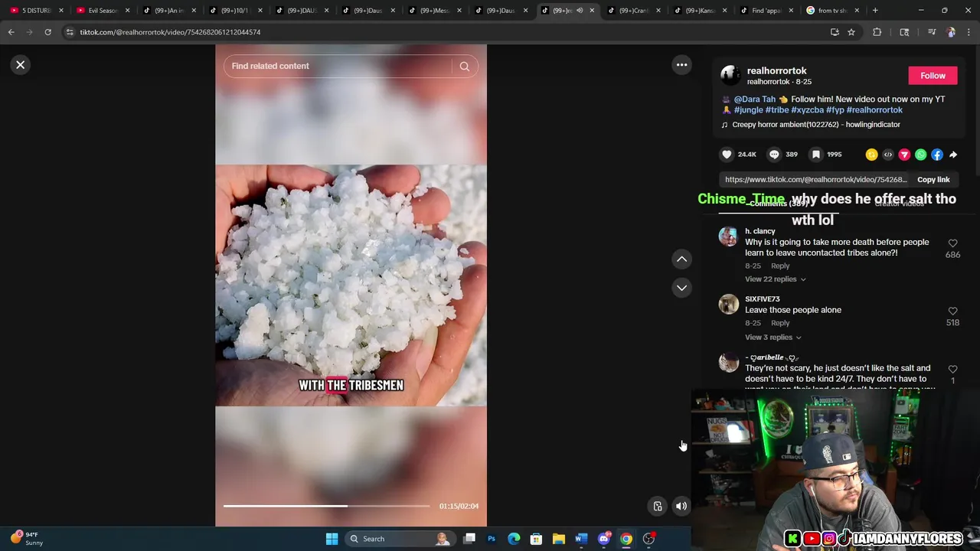Open Discord from the taskbar
Viewport: 980px width, 551px height.
point(603,539)
